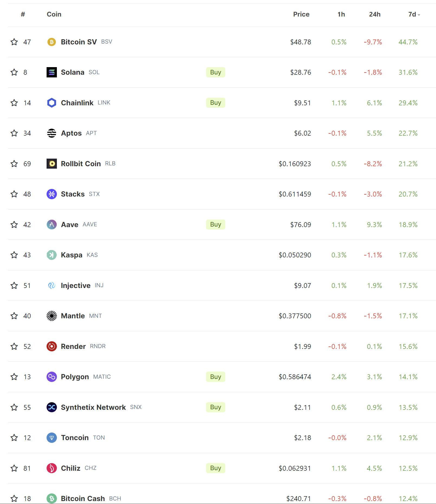Image resolution: width=436 pixels, height=504 pixels.
Task: Click the Chainlink hexagon logo
Action: point(51,103)
